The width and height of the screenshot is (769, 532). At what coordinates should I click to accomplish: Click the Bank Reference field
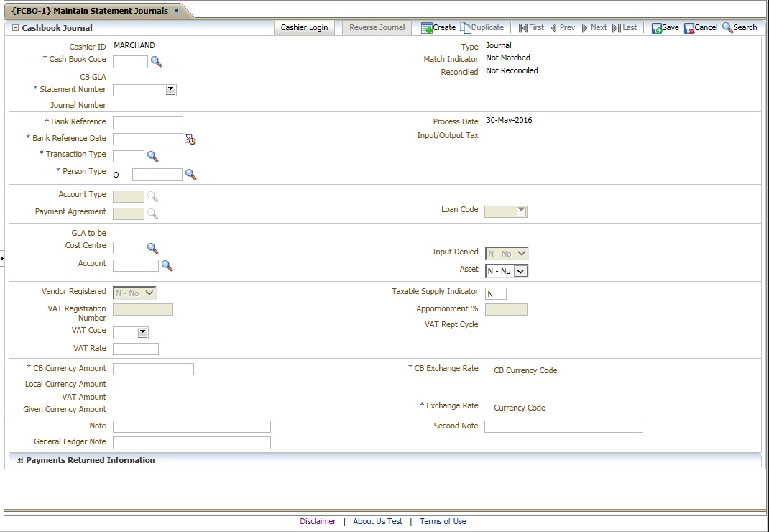click(x=147, y=123)
